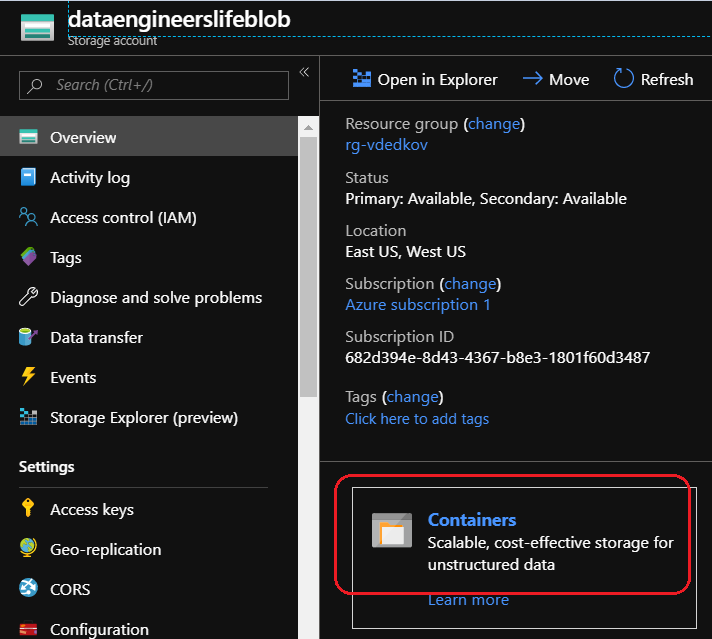
Task: Open the Azure subscription 1 link
Action: tap(418, 304)
